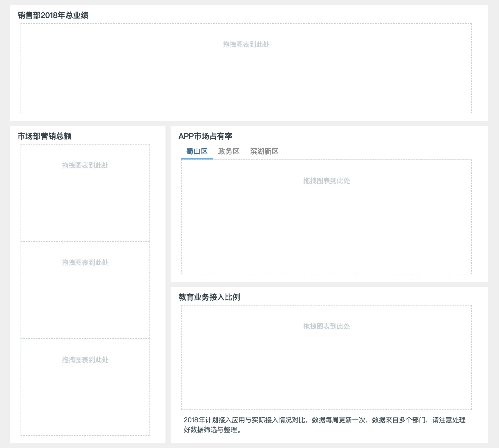Switch to the 政务区 tab

(229, 151)
